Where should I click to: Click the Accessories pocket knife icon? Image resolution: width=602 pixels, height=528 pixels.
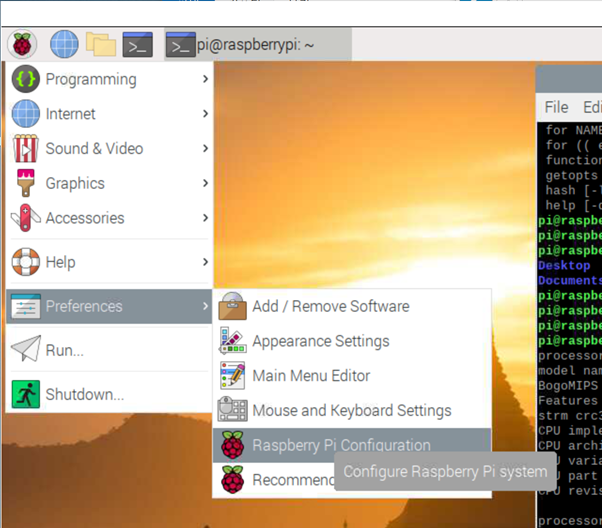(26, 218)
